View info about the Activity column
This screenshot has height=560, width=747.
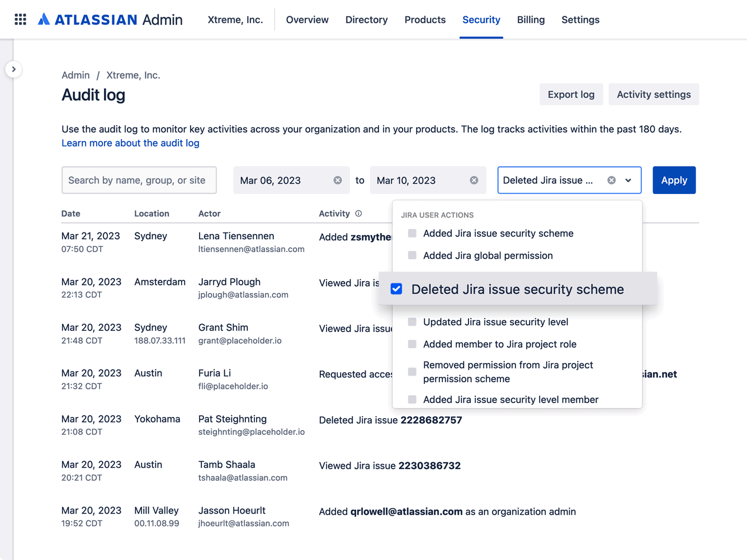coord(358,213)
